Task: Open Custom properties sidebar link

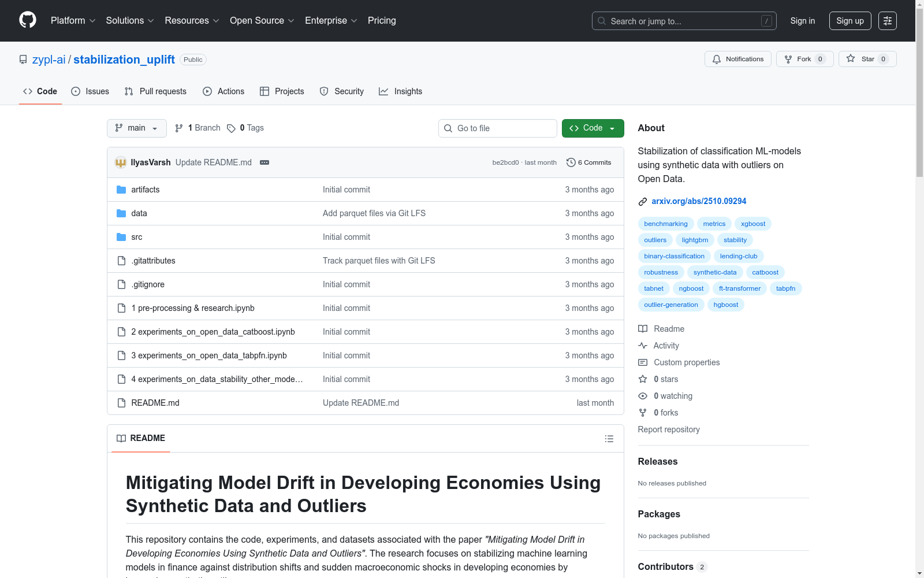Action: [679, 362]
